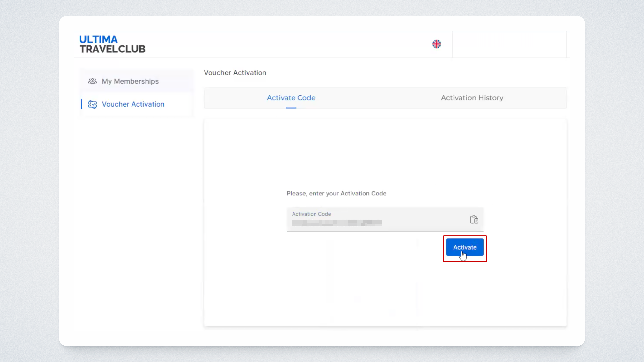Click the dark TRAVELCLUB word in logo
Image resolution: width=644 pixels, height=362 pixels.
point(112,49)
